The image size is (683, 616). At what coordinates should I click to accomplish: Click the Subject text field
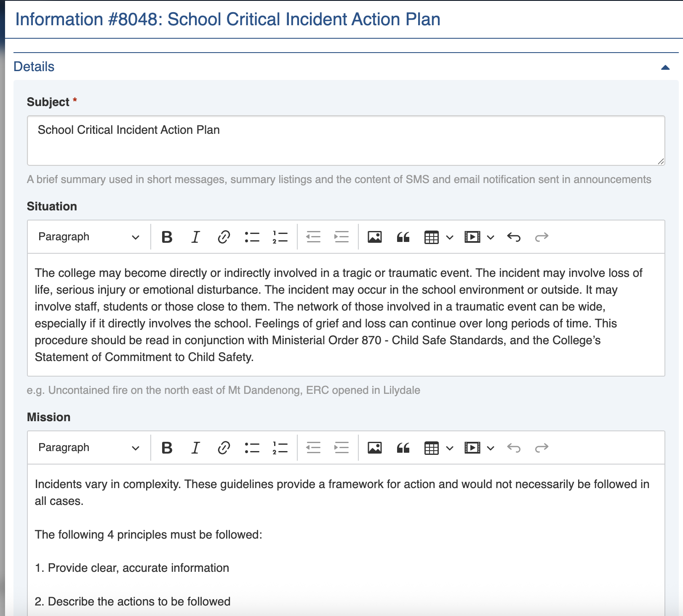click(x=345, y=140)
